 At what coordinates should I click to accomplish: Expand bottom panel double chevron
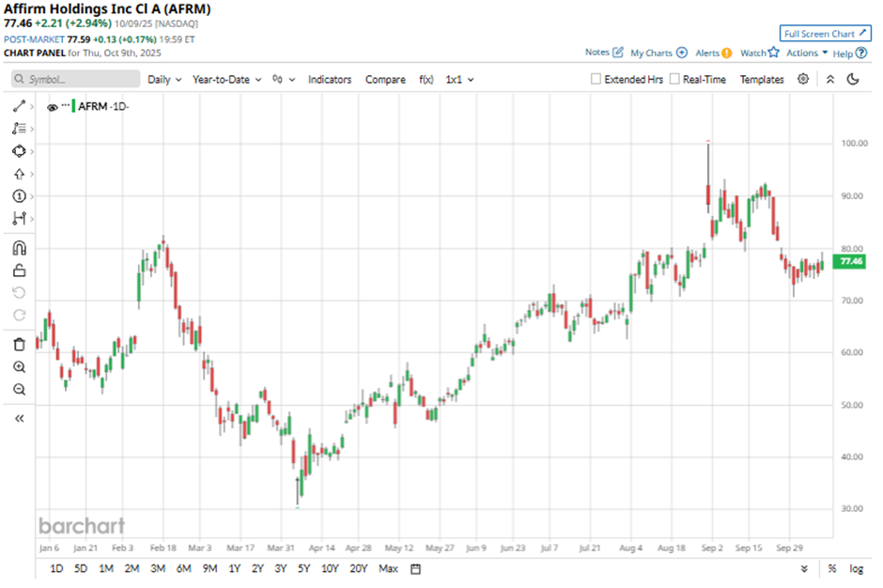[804, 569]
